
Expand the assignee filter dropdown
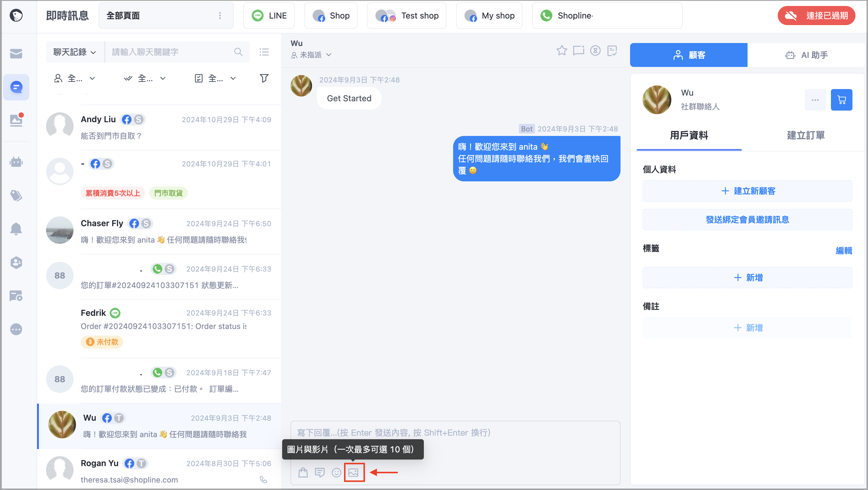point(75,78)
